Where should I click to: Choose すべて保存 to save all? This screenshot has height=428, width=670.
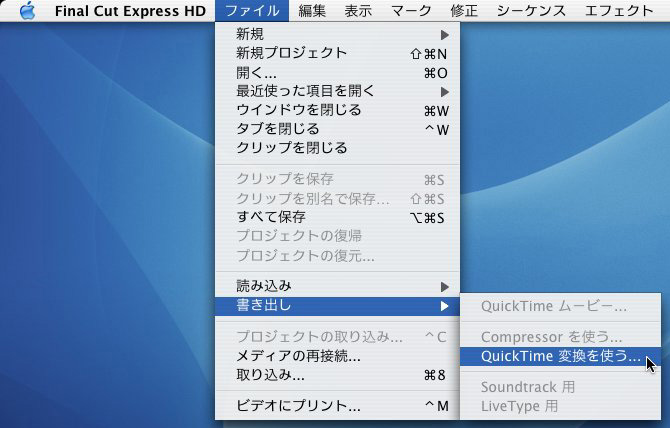337,217
